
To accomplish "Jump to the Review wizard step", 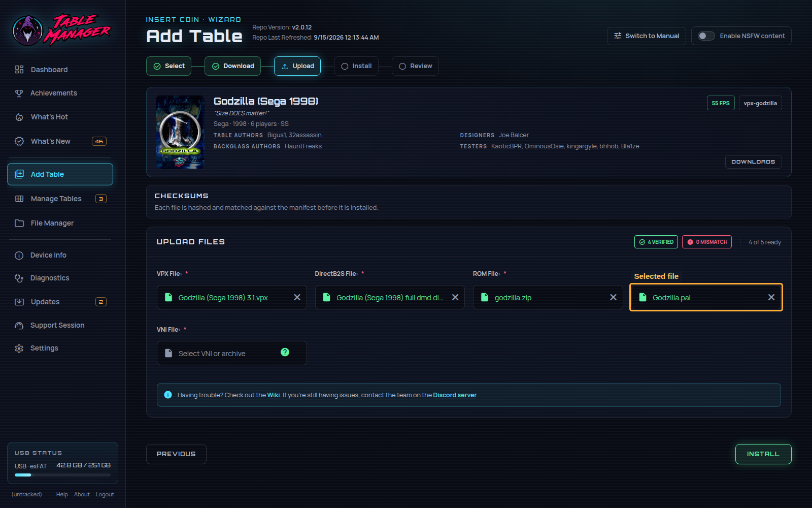I will click(x=415, y=66).
